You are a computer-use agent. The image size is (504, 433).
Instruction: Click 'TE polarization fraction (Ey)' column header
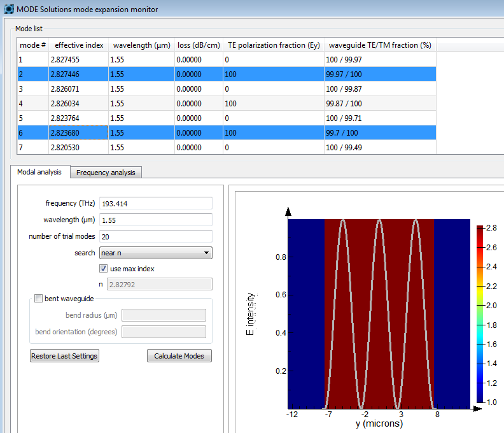pos(274,45)
